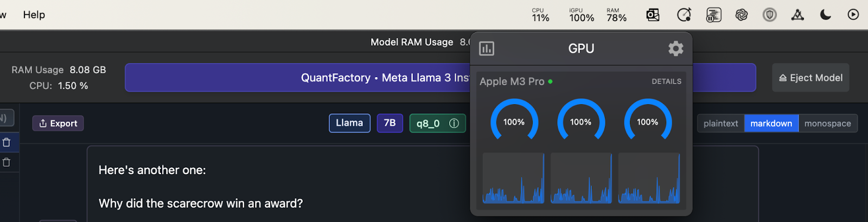Toggle the crescent moon Do Not Disturb icon
Screen dimensions: 868x222
[826, 15]
